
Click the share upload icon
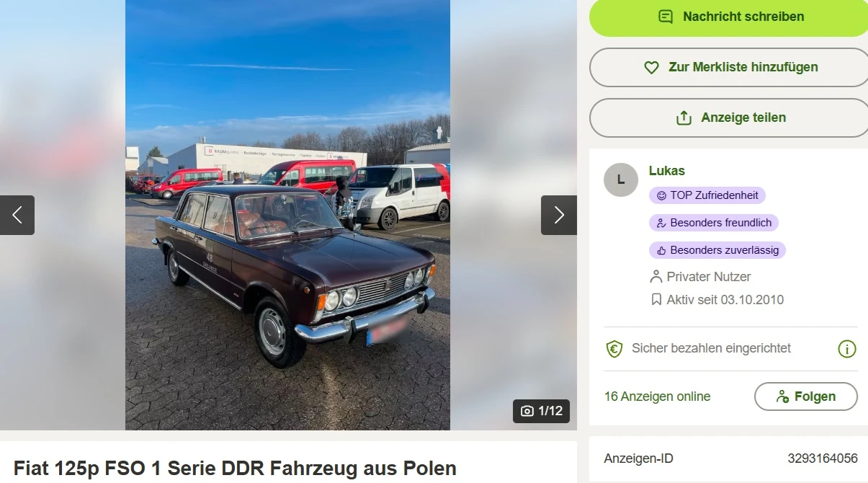[684, 118]
